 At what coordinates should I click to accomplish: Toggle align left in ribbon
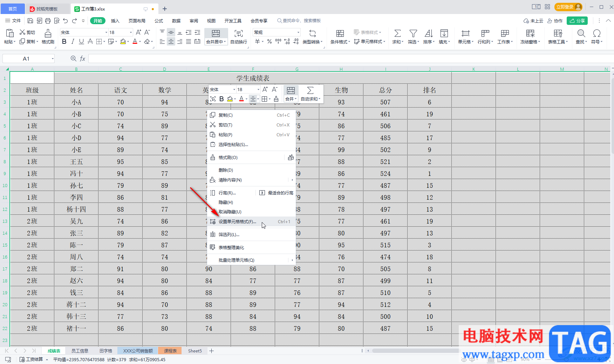pos(162,41)
